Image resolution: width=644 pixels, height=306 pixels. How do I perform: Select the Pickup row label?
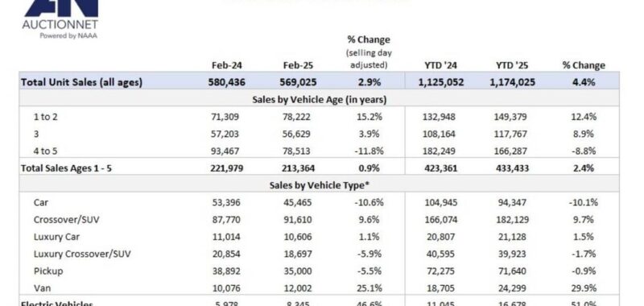48,271
